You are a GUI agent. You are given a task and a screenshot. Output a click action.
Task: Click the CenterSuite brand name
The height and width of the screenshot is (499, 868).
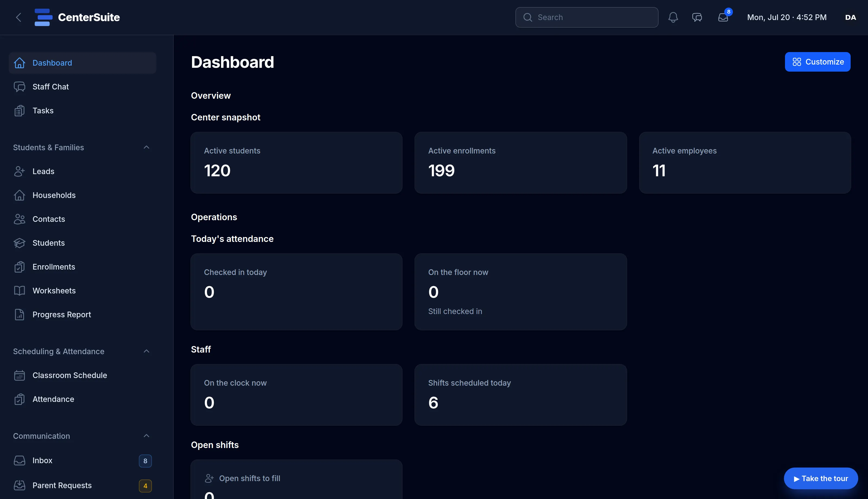pos(89,17)
